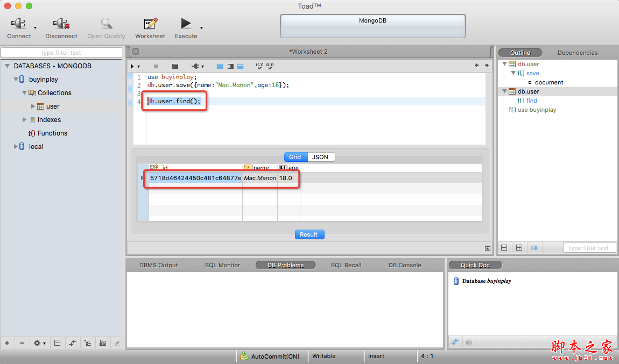This screenshot has width=619, height=364.
Task: Open worksheet run options dropdown arrow
Action: (x=138, y=67)
